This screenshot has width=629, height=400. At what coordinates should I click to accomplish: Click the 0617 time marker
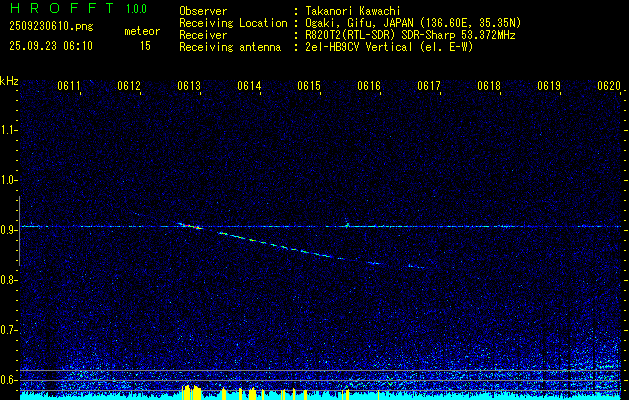coord(429,86)
